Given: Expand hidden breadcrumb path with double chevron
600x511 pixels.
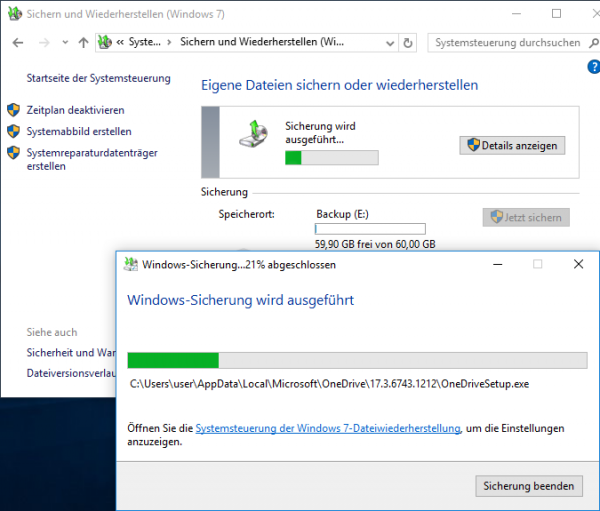Looking at the screenshot, I should (120, 43).
